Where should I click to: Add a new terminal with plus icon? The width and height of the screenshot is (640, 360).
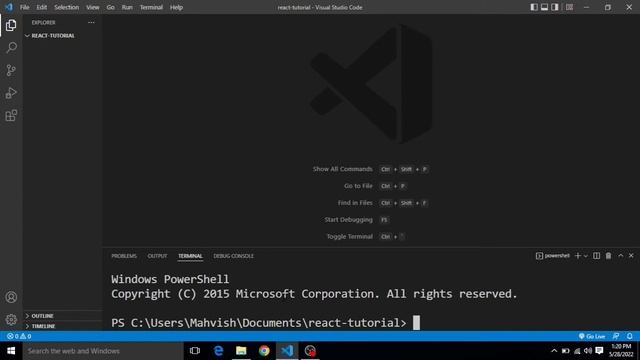pyautogui.click(x=578, y=256)
